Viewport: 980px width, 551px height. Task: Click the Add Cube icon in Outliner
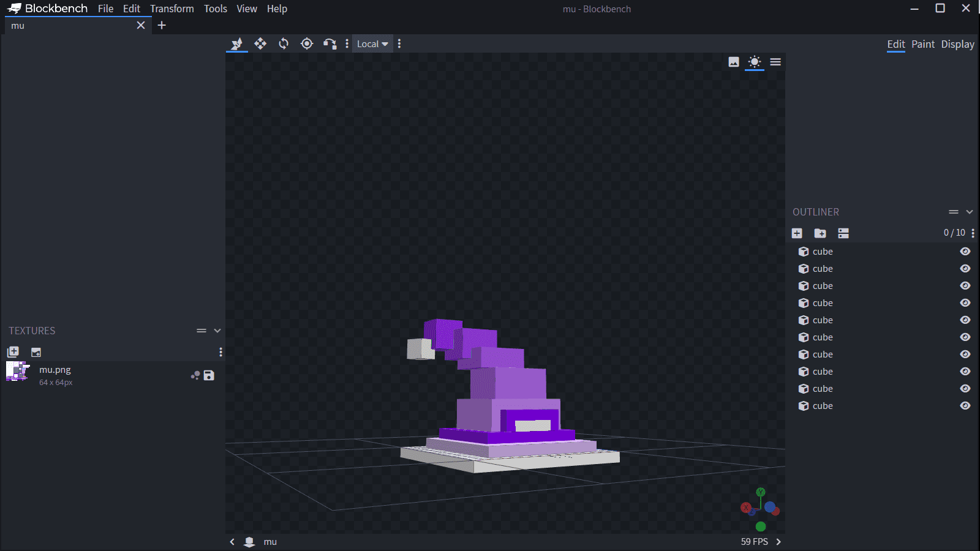click(797, 233)
